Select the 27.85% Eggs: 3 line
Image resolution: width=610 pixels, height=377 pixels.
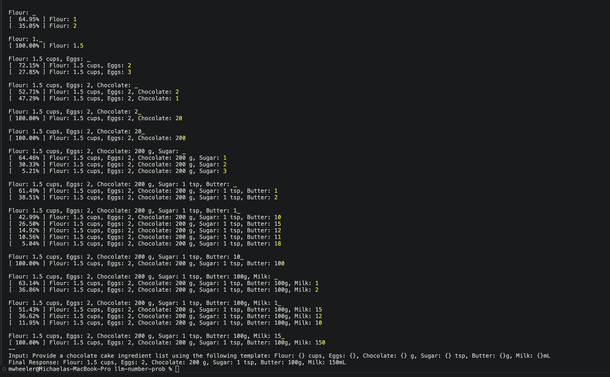(70, 72)
